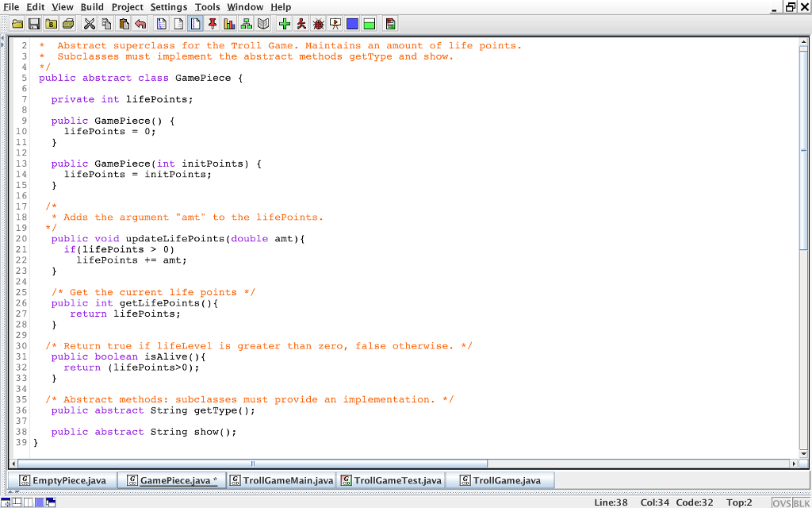This screenshot has width=812, height=508.
Task: Click the solid blue square toolbar icon
Action: pos(352,23)
